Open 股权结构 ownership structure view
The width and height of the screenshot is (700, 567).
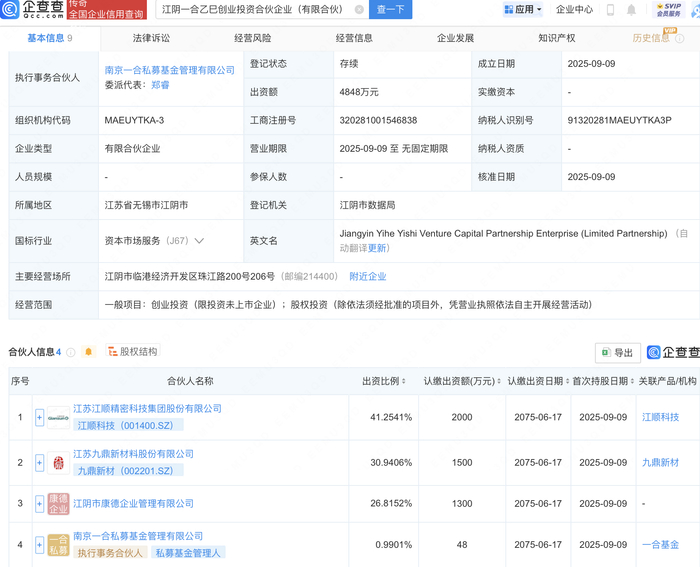point(131,352)
